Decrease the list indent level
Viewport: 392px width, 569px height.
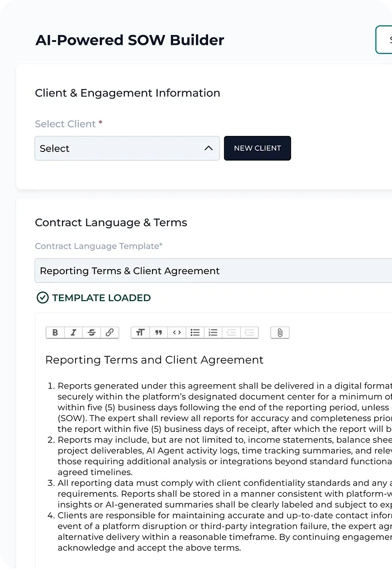pyautogui.click(x=231, y=333)
